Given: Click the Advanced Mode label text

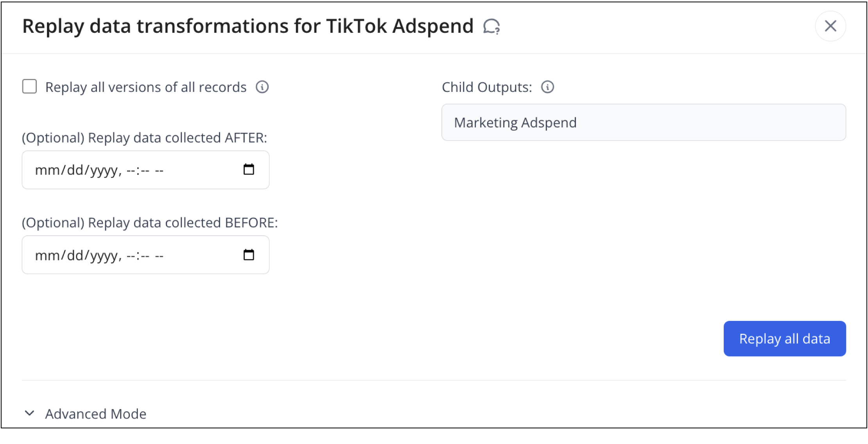Looking at the screenshot, I should coord(95,414).
